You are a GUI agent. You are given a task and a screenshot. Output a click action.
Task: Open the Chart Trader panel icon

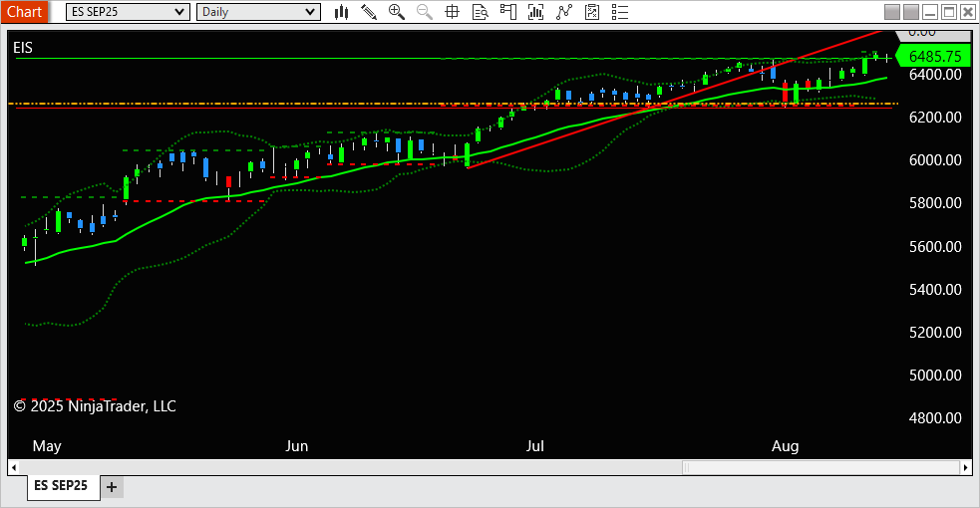point(508,12)
